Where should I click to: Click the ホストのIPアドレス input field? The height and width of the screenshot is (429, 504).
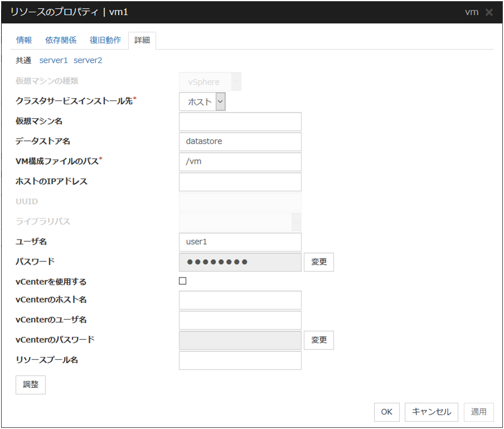click(240, 182)
